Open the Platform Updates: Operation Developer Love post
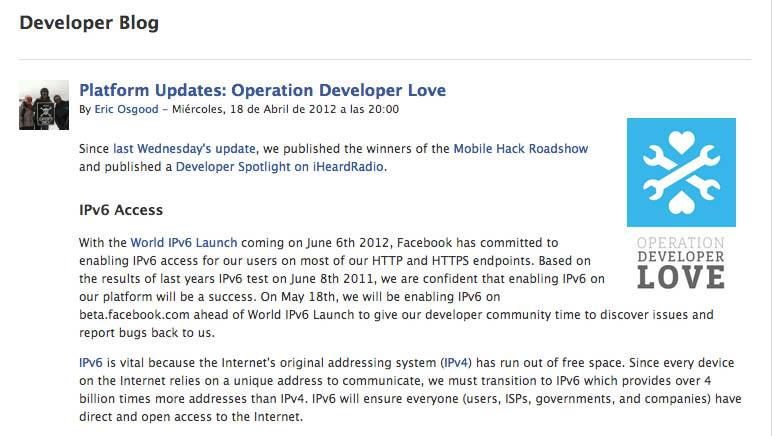Viewport: 772px width, 436px height. (x=262, y=90)
